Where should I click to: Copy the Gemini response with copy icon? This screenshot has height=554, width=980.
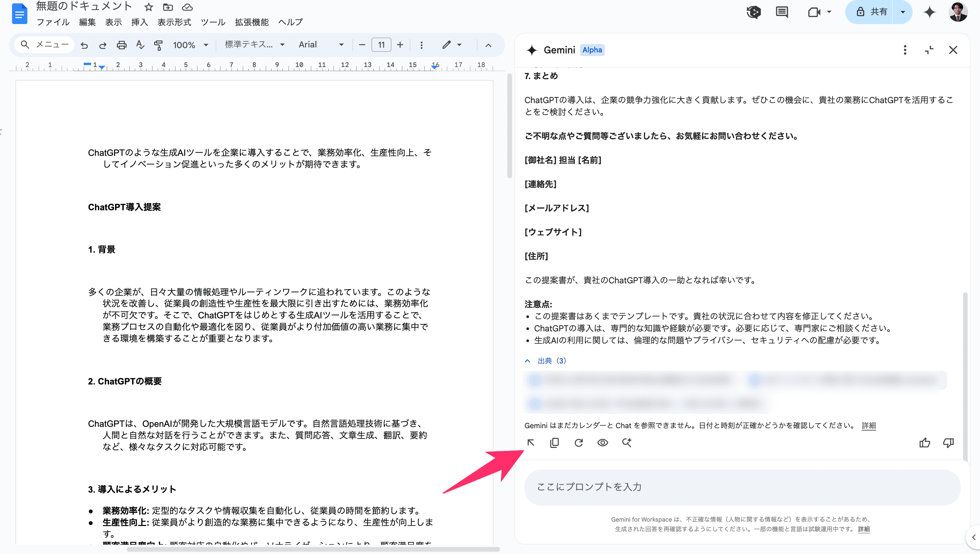point(554,443)
